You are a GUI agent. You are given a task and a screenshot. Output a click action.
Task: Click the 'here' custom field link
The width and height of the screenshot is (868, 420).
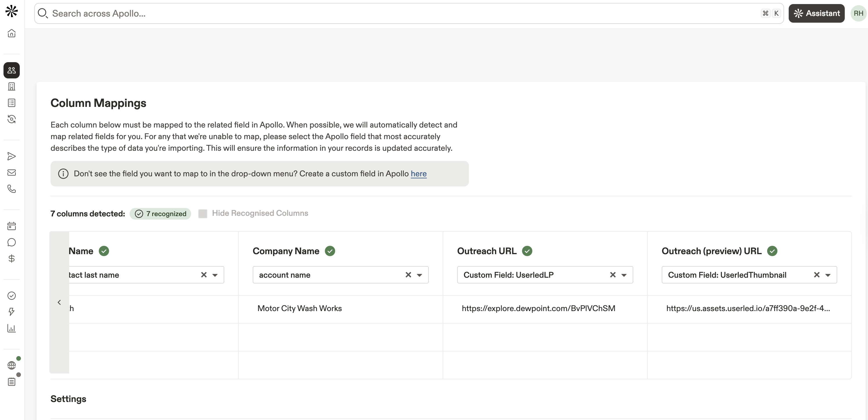[x=419, y=174]
